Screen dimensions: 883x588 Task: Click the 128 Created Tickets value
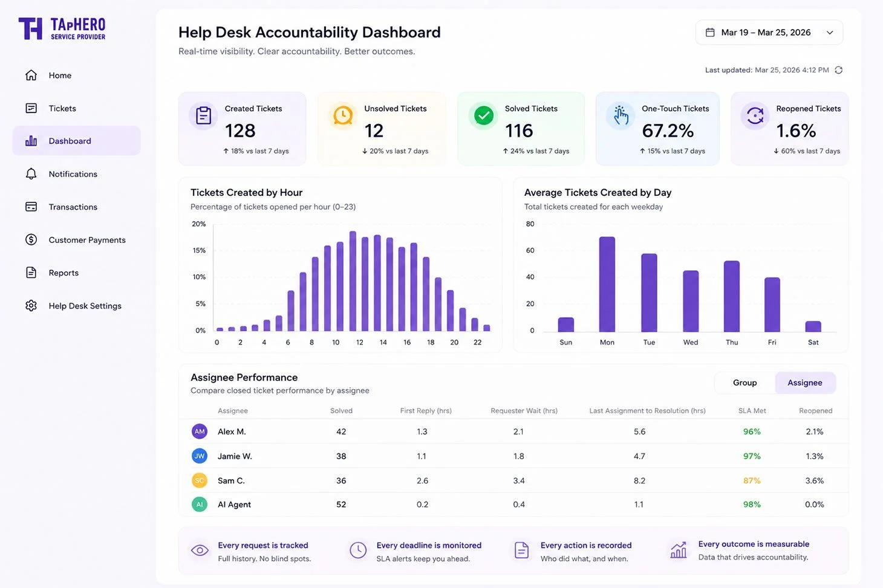pos(240,131)
